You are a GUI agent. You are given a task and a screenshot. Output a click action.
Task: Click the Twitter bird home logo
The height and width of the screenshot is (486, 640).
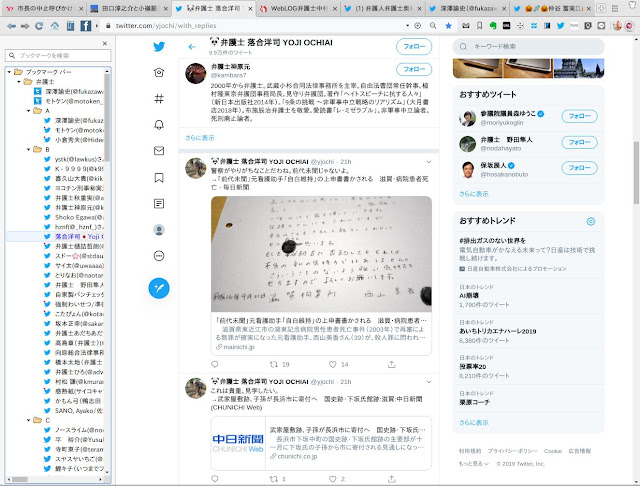[159, 47]
